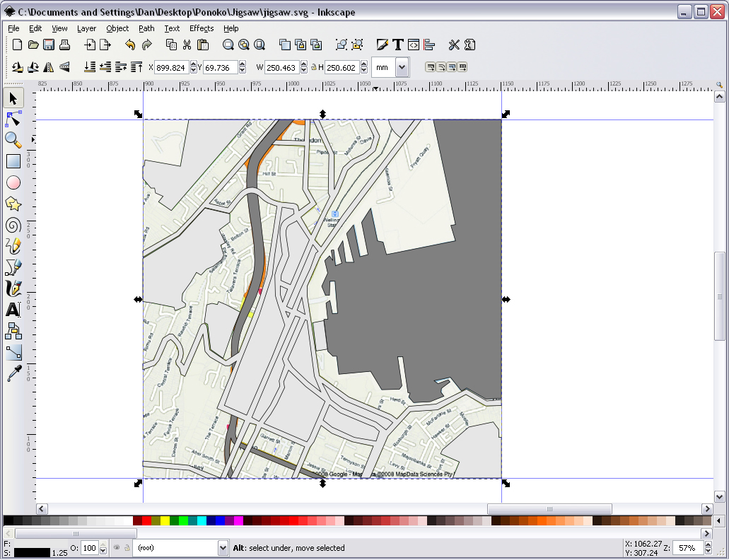Click the Import icon

coord(89,45)
